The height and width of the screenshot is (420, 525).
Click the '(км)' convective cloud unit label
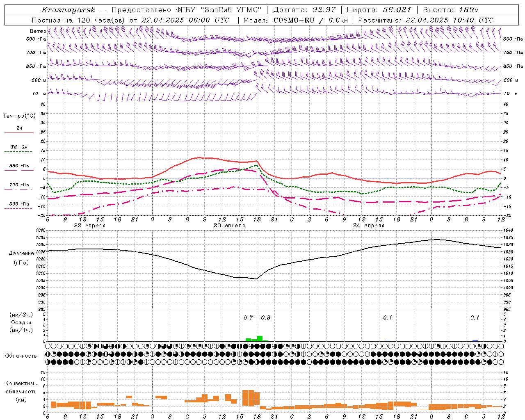tap(21, 399)
